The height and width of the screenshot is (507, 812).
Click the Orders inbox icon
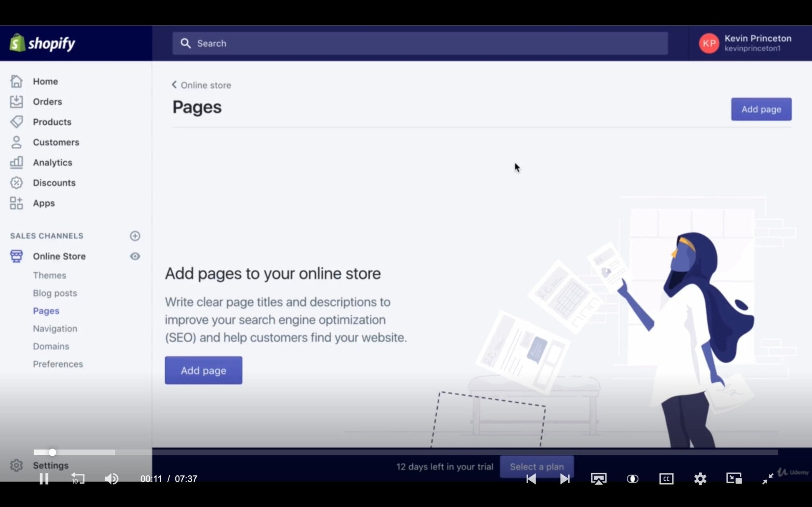pyautogui.click(x=16, y=102)
